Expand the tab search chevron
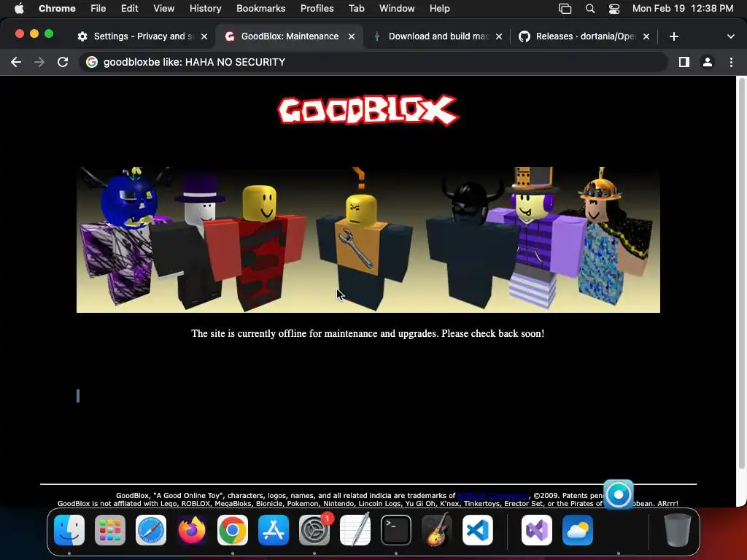The height and width of the screenshot is (560, 747). pyautogui.click(x=730, y=36)
